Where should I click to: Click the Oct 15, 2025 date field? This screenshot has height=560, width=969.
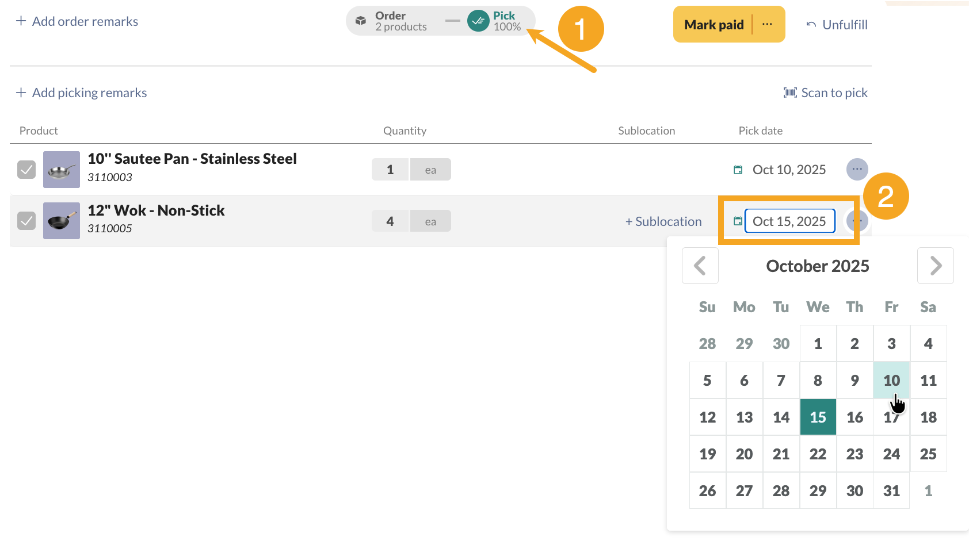[x=789, y=221]
